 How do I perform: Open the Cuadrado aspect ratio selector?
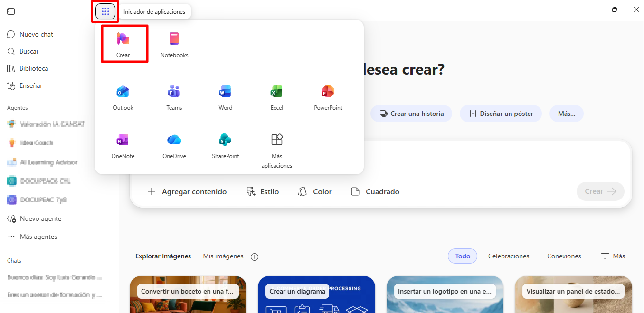375,191
